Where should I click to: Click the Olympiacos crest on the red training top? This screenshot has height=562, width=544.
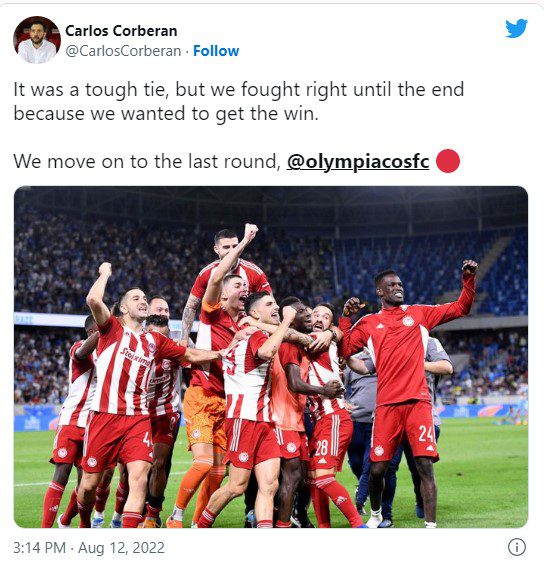click(x=408, y=320)
